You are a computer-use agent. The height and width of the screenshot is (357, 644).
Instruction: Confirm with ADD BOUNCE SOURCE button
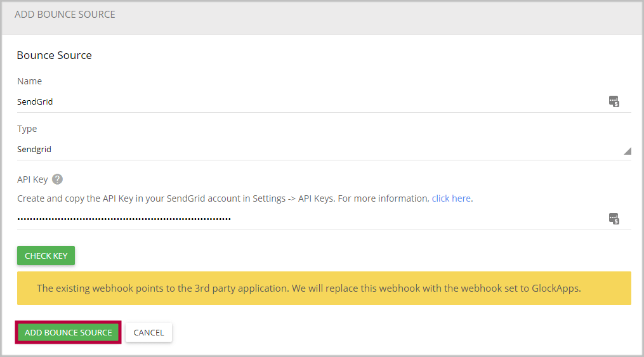(69, 332)
